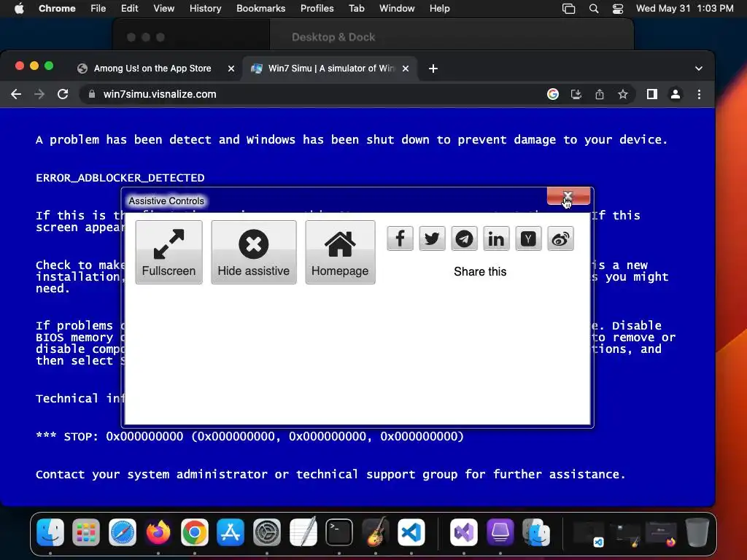Open the Profiles menu

pos(317,9)
